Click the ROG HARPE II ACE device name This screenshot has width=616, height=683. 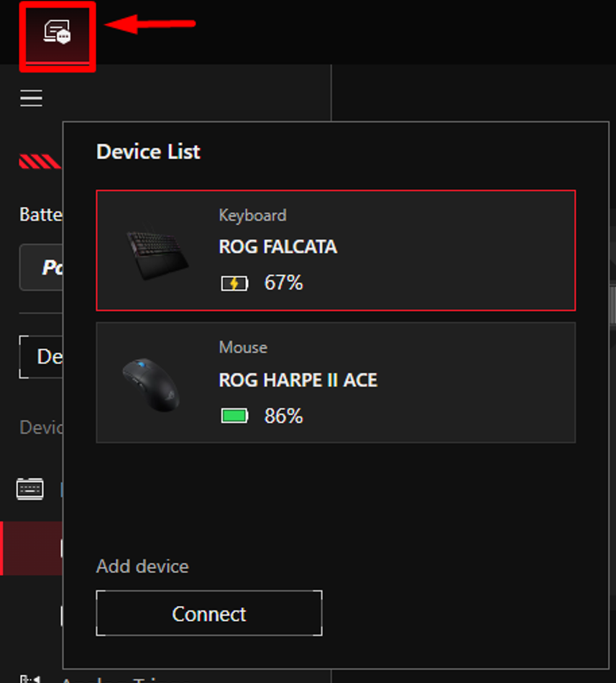(298, 380)
